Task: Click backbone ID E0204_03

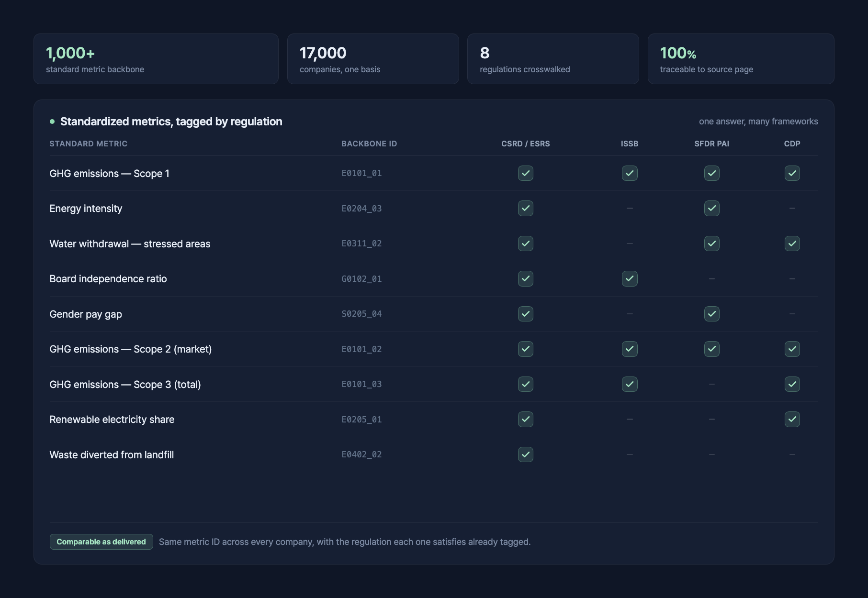Action: click(x=361, y=209)
